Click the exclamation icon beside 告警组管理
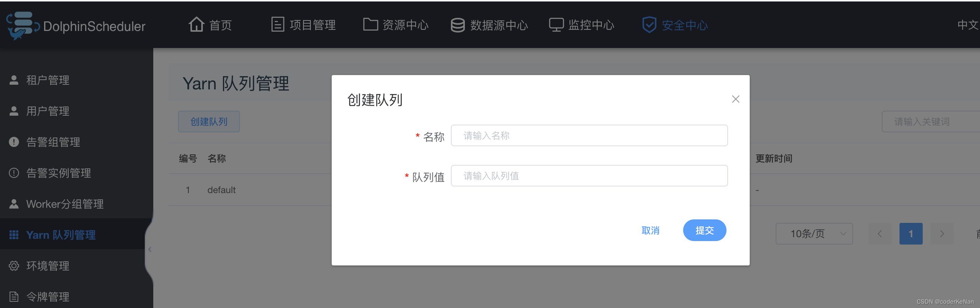 (x=14, y=142)
